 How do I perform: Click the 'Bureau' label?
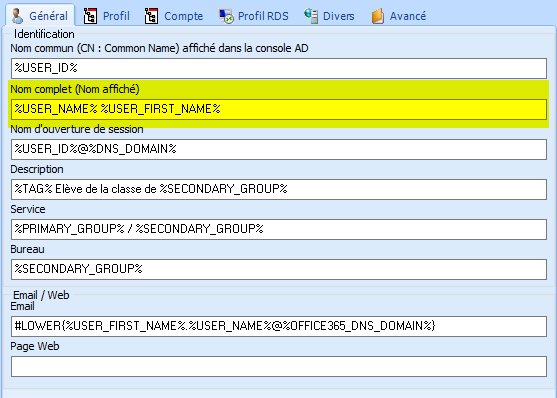(27, 249)
